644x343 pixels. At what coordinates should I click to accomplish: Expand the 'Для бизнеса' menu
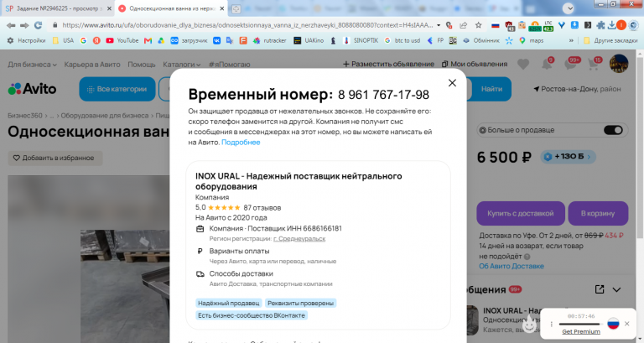[32, 65]
